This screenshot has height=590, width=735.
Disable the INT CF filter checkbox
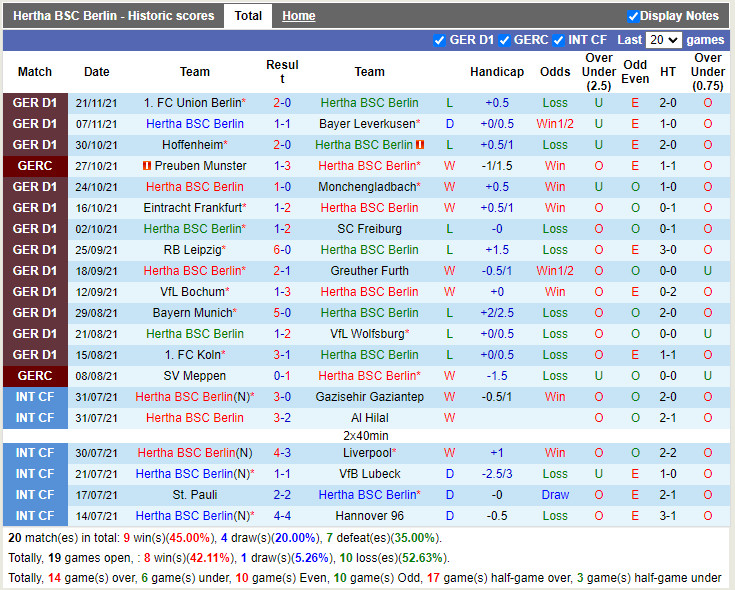point(562,40)
